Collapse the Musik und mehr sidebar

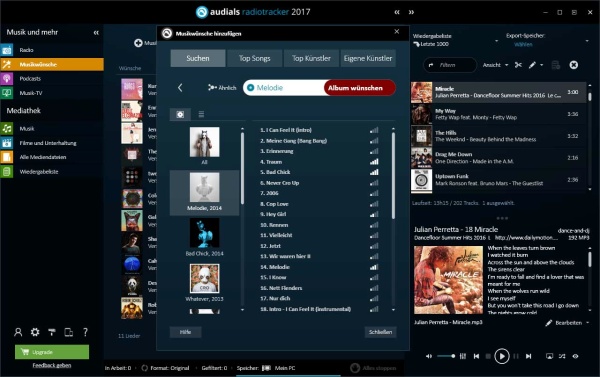96,33
